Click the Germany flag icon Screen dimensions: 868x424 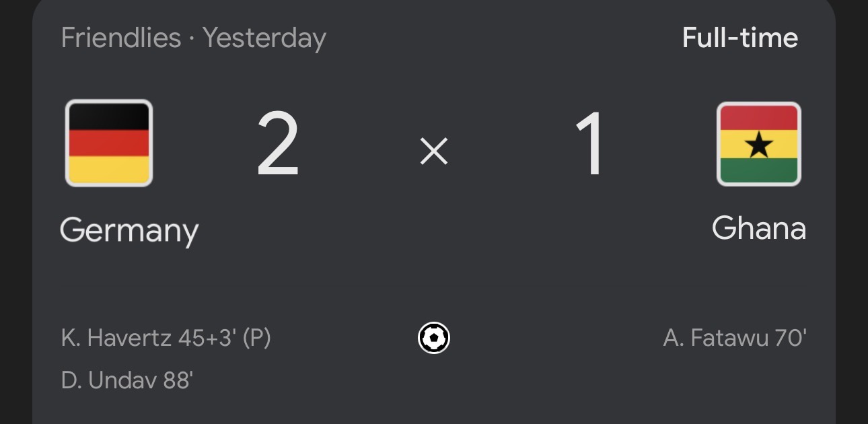click(109, 143)
